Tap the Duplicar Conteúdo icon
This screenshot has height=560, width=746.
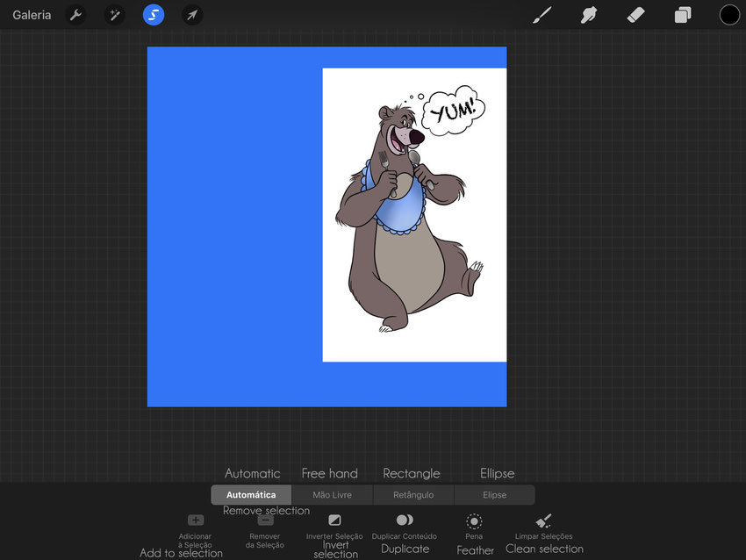tap(405, 520)
